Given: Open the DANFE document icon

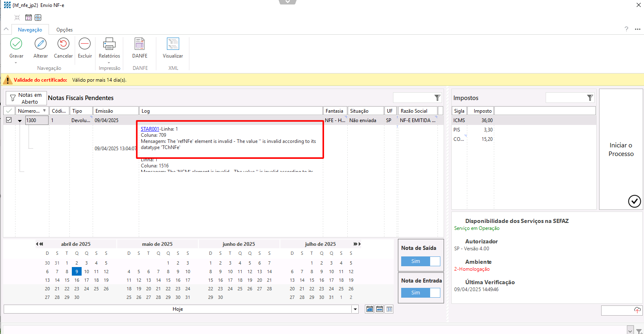Looking at the screenshot, I should 140,44.
